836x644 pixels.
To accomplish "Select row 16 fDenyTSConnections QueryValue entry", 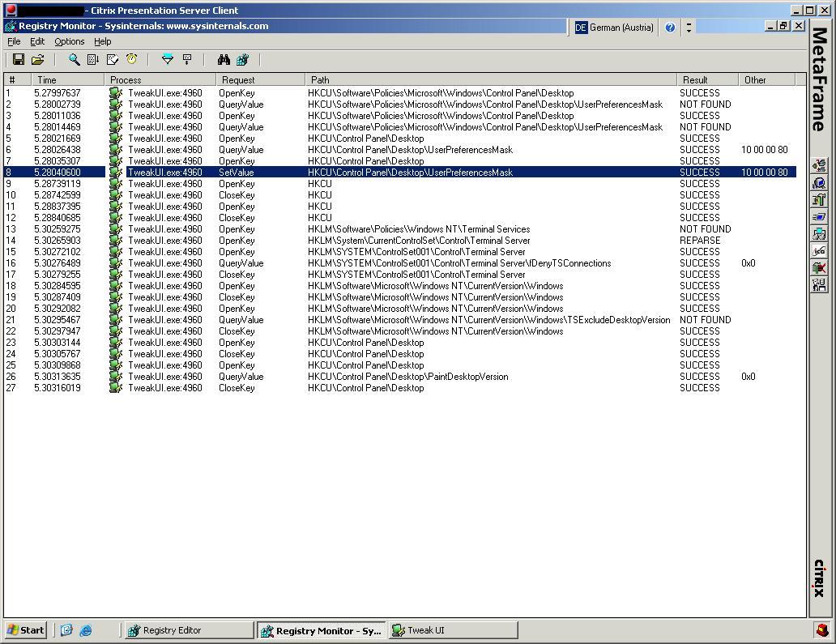I will pos(459,263).
